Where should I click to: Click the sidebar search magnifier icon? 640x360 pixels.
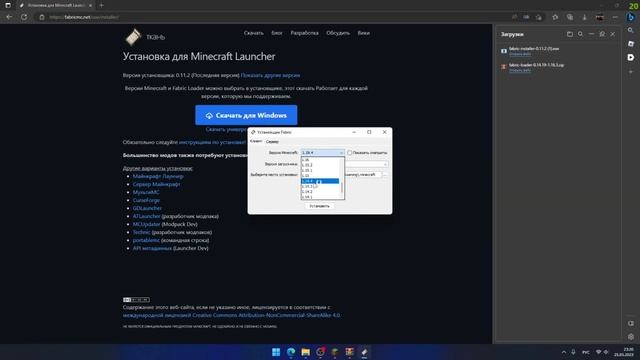click(x=631, y=30)
